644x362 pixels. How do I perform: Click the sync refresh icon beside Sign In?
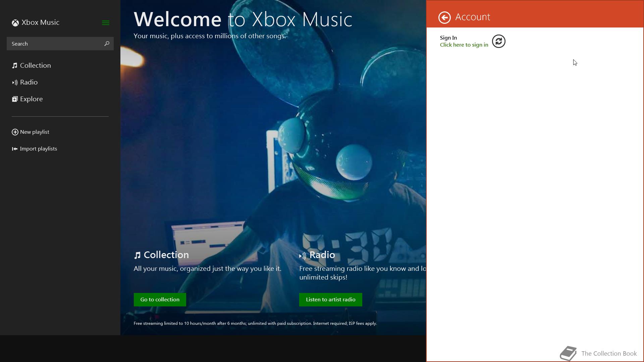pyautogui.click(x=498, y=41)
